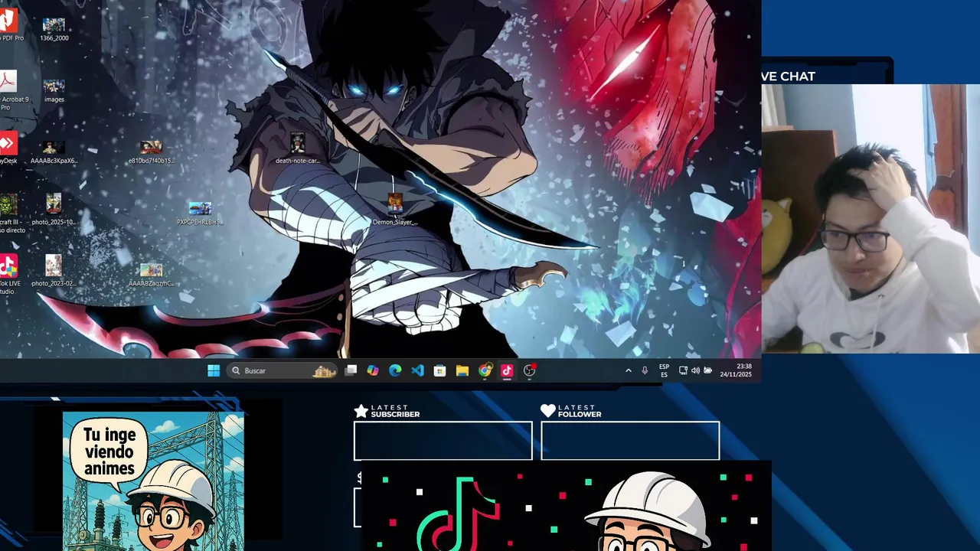Click the webcam feed panel

coord(871,218)
